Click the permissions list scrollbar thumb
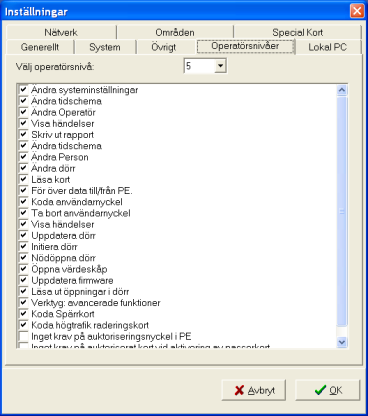 pos(342,211)
